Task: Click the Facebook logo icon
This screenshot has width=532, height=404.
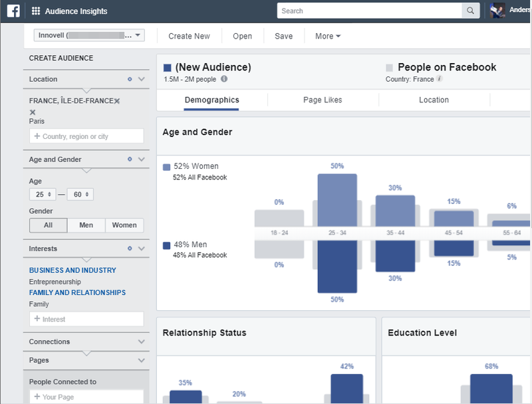Action: pos(13,11)
